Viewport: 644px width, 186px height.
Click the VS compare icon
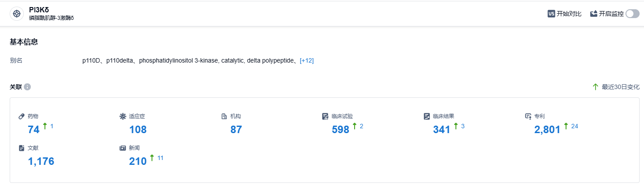click(x=551, y=14)
